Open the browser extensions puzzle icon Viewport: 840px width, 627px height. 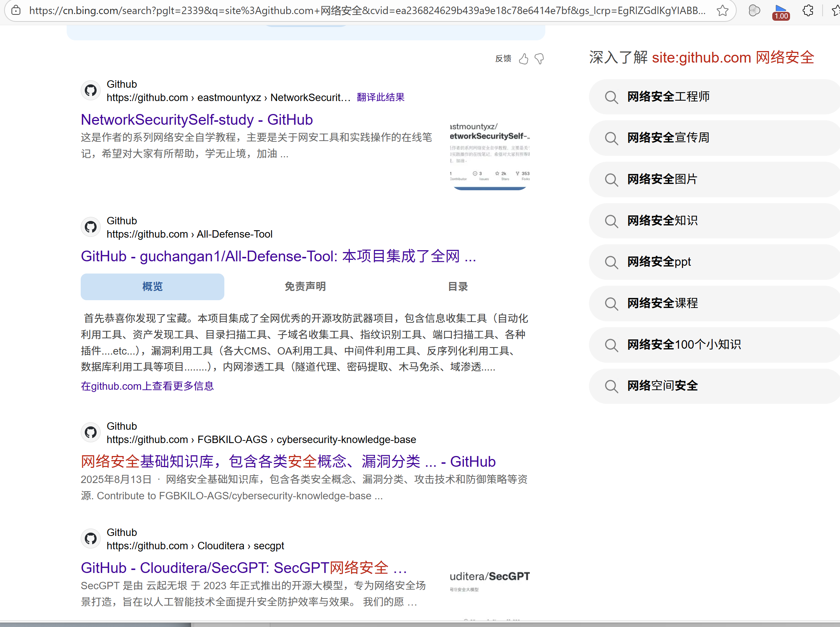(808, 11)
